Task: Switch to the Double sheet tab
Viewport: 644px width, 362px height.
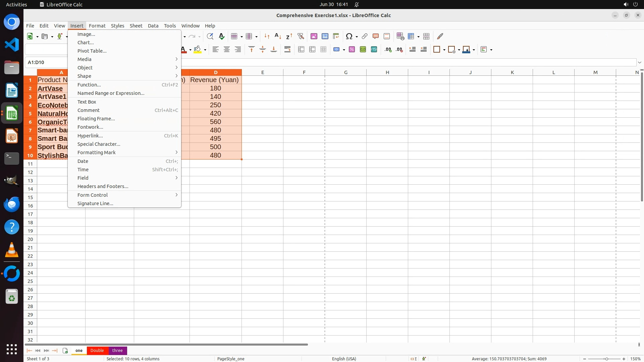Action: click(x=97, y=350)
